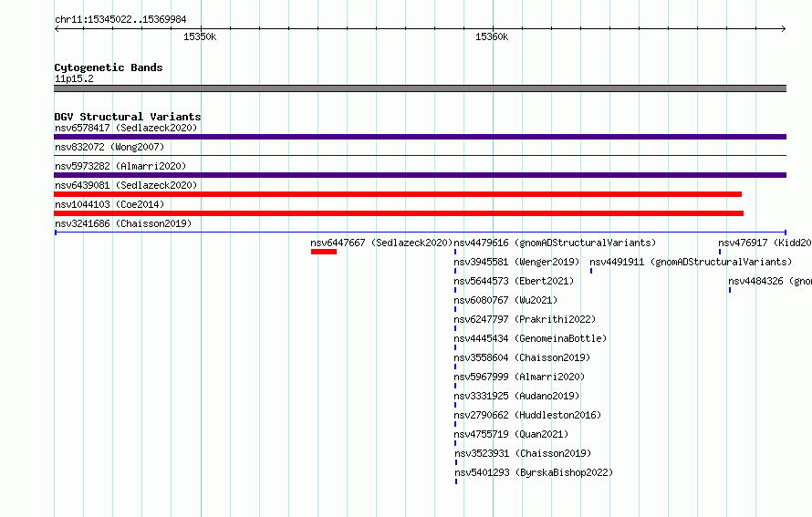
Task: Open the nsv6247797 (Prakrithi2022) label
Action: point(526,319)
